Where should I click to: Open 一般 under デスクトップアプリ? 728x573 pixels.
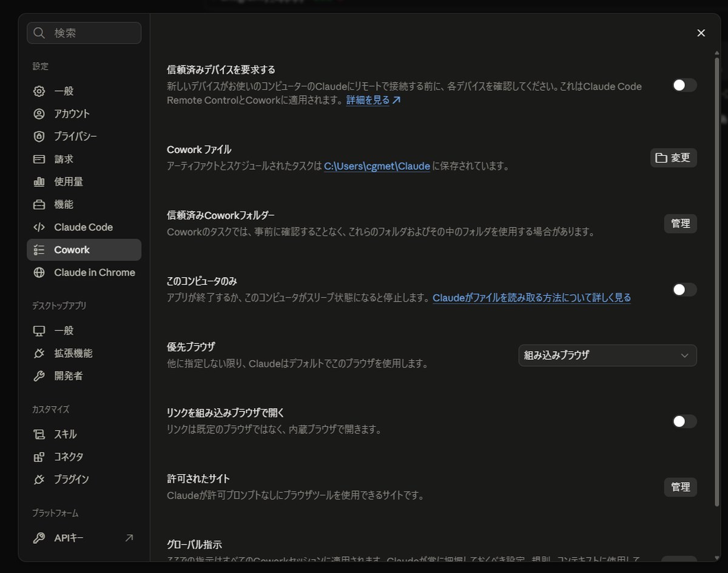[84, 330]
